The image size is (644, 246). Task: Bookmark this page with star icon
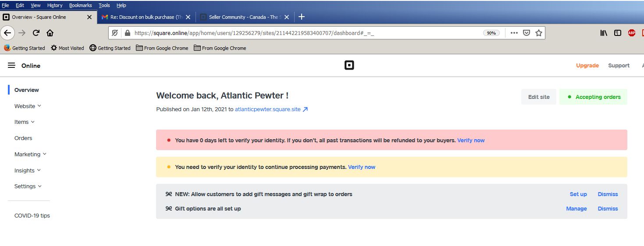point(539,33)
